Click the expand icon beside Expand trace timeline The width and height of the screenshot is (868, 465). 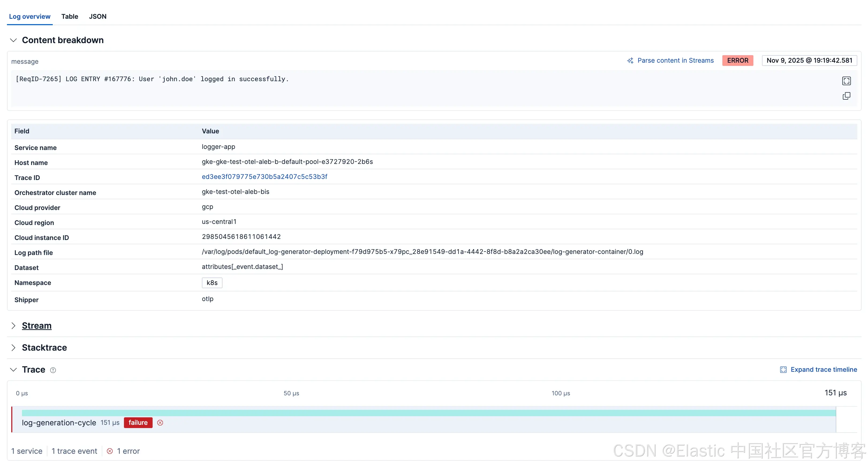(x=783, y=370)
